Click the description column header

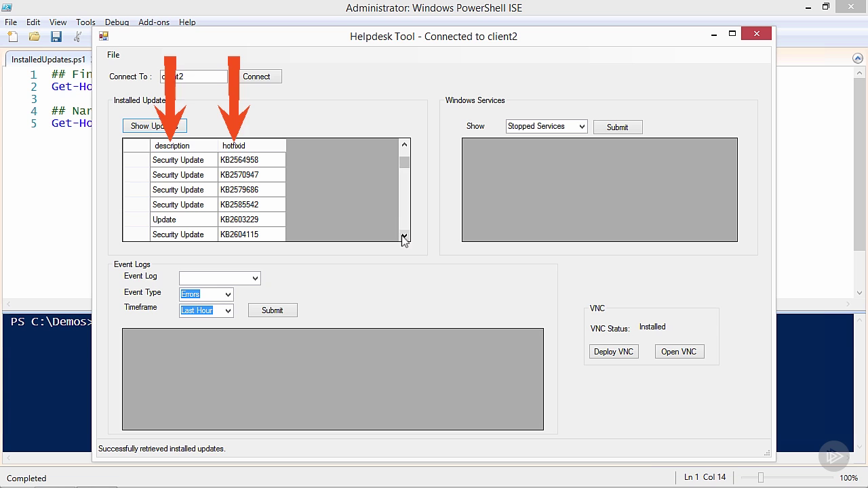pyautogui.click(x=184, y=146)
